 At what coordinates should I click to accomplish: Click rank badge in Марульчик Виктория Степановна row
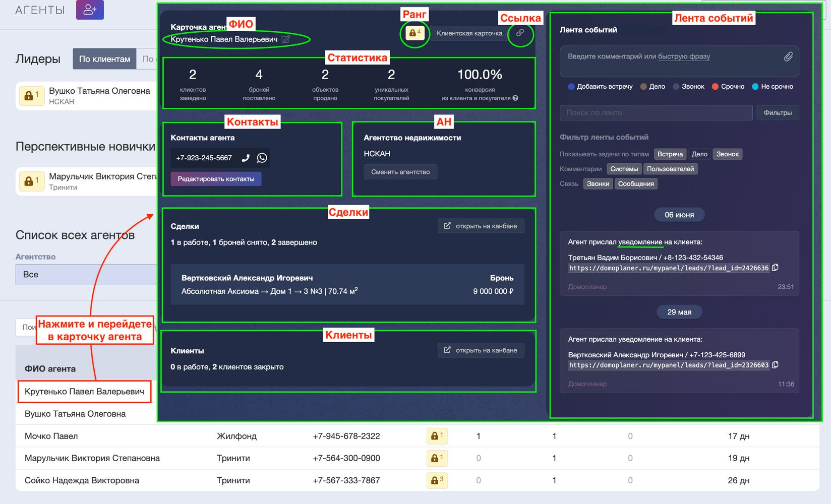click(x=437, y=458)
